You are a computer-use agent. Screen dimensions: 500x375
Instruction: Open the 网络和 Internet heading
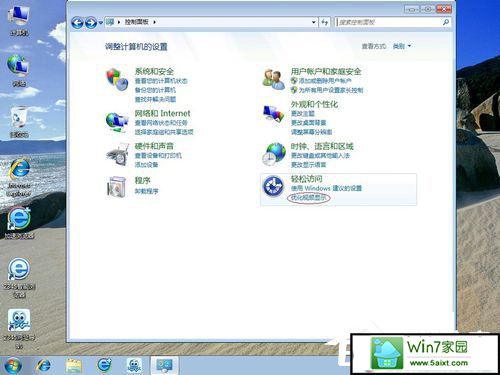point(162,113)
